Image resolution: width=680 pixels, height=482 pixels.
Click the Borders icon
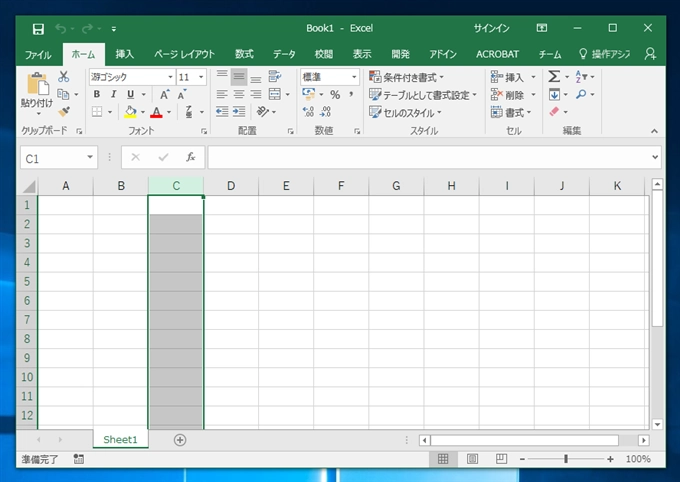97,112
